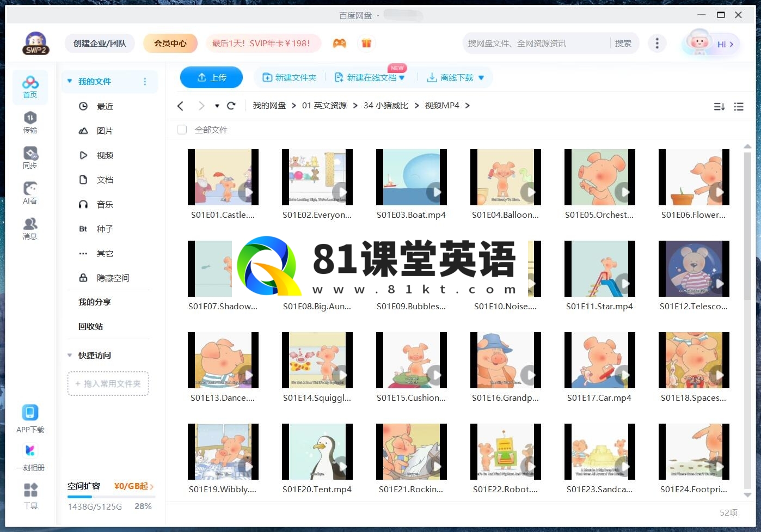Select the S01E03.Boat.mp4 thumbnail
761x532 pixels.
412,177
